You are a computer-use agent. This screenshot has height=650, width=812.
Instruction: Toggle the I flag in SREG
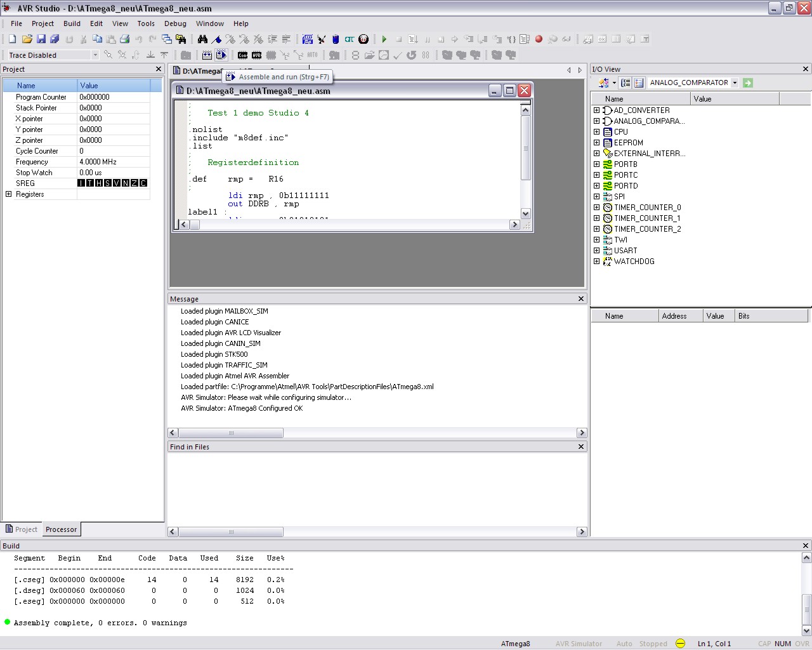coord(81,183)
